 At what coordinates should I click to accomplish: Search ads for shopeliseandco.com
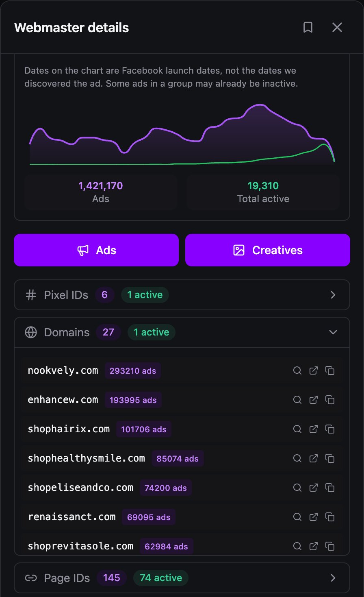pyautogui.click(x=297, y=488)
